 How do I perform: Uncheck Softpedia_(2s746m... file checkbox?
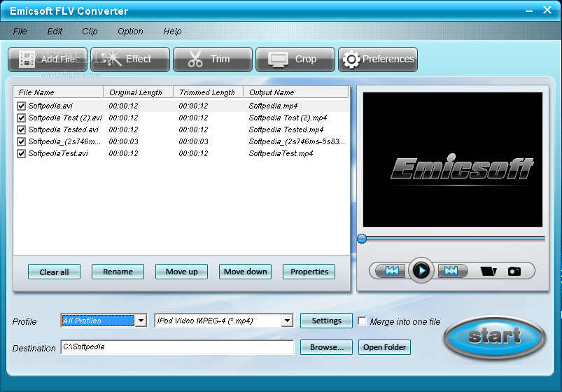[21, 141]
